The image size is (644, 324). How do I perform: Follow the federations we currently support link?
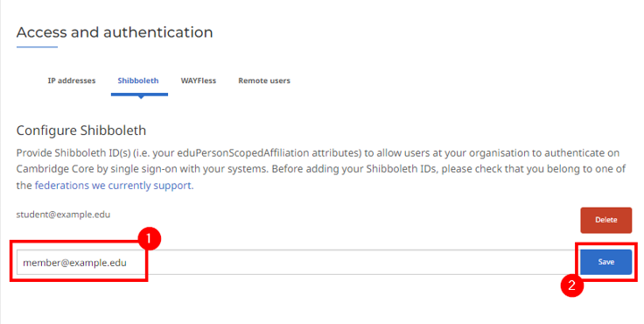coord(113,186)
